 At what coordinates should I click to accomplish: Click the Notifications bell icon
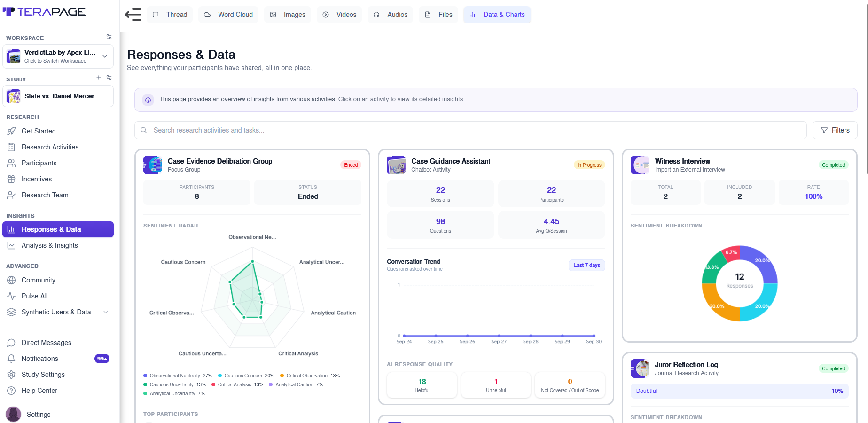(x=11, y=359)
